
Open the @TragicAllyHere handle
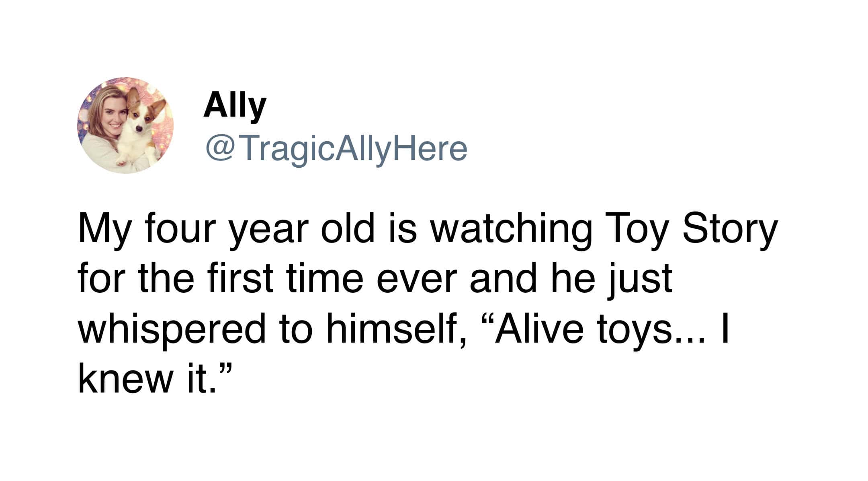(x=336, y=149)
